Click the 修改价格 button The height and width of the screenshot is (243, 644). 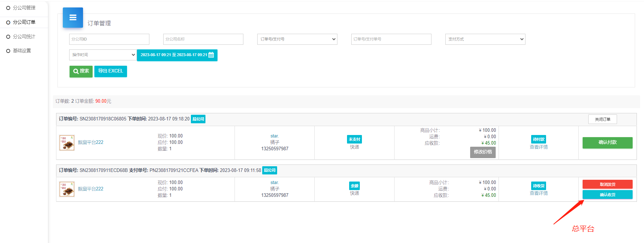pyautogui.click(x=483, y=152)
